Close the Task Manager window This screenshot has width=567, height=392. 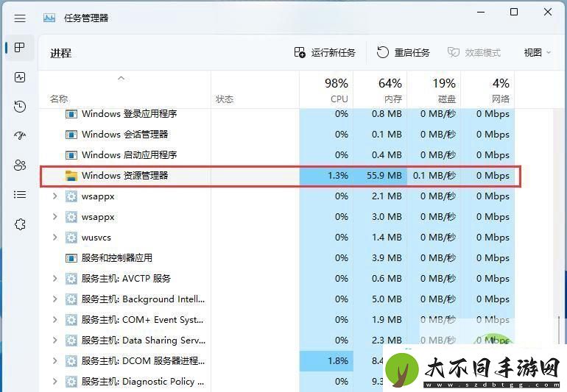click(x=548, y=12)
